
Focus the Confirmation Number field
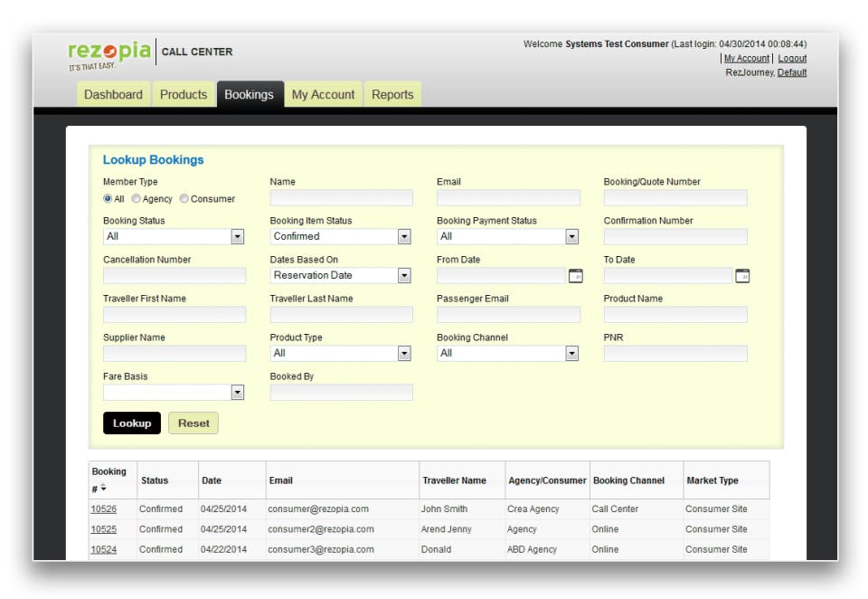point(675,236)
